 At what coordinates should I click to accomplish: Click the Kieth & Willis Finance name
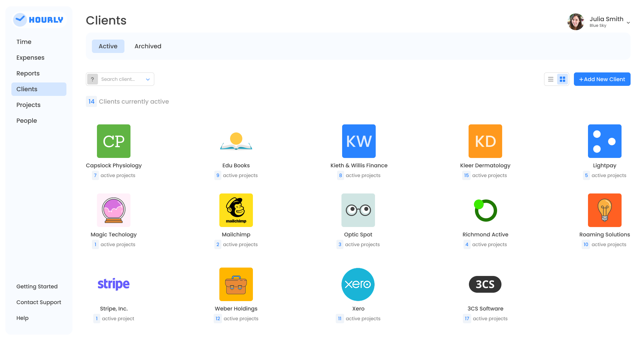pos(359,166)
